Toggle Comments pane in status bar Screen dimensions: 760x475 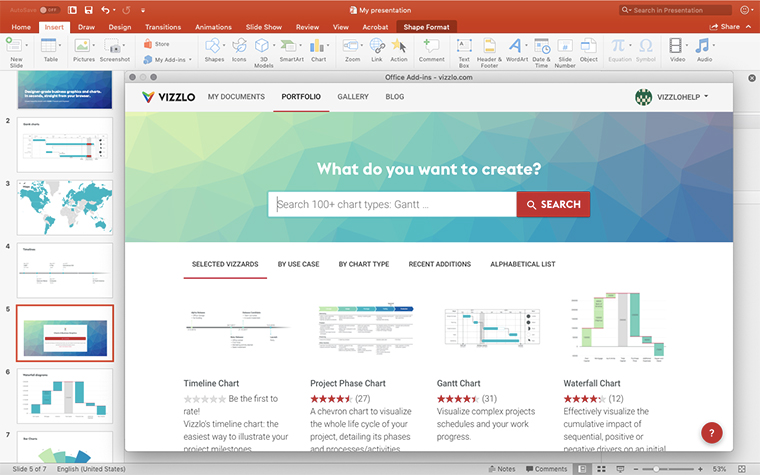point(546,469)
